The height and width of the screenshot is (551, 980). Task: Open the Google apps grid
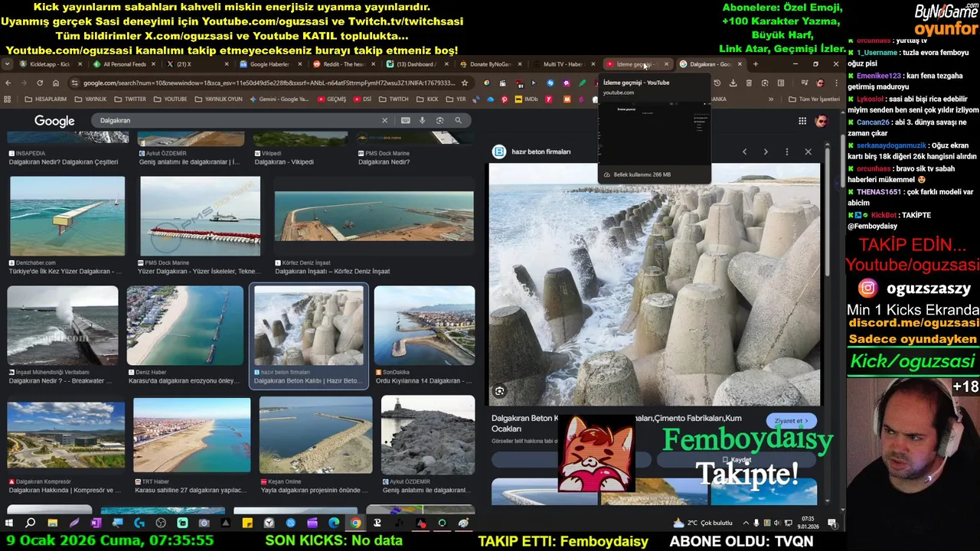(802, 121)
